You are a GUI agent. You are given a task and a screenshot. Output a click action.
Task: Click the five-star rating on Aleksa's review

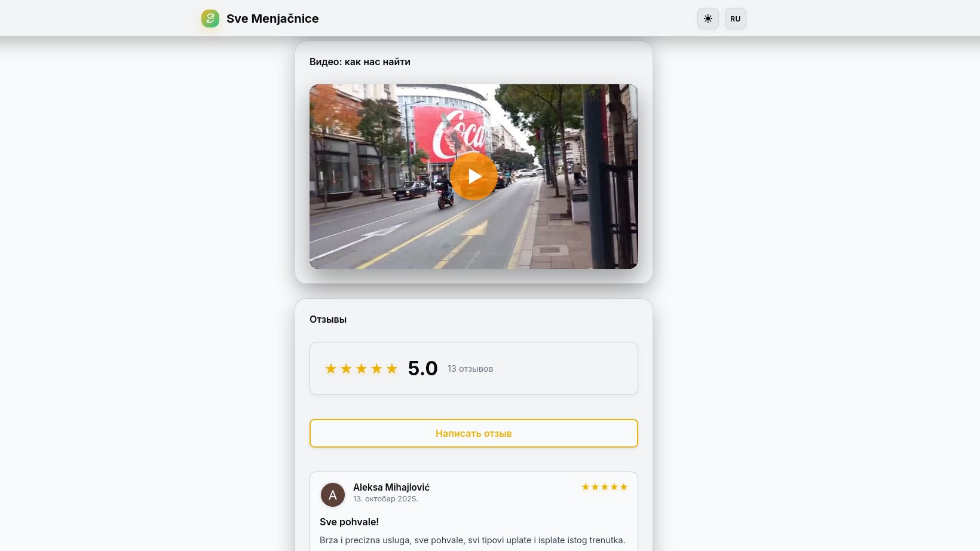pyautogui.click(x=605, y=487)
